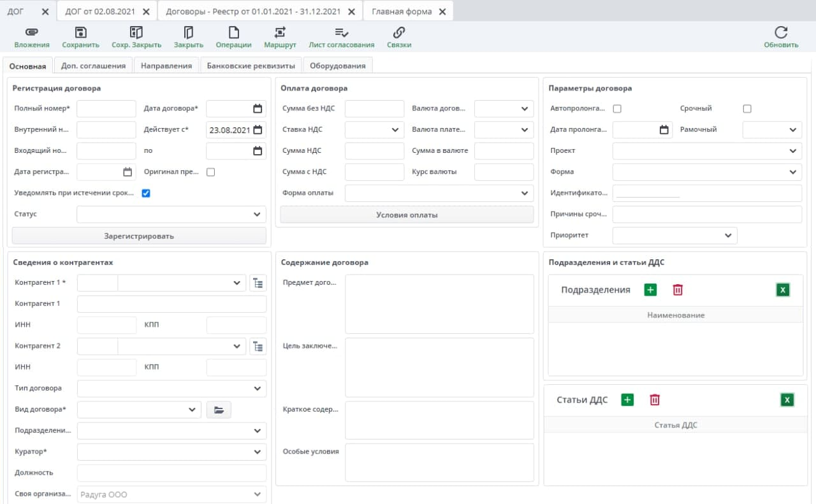Click the Причины срочности input field

(x=707, y=214)
